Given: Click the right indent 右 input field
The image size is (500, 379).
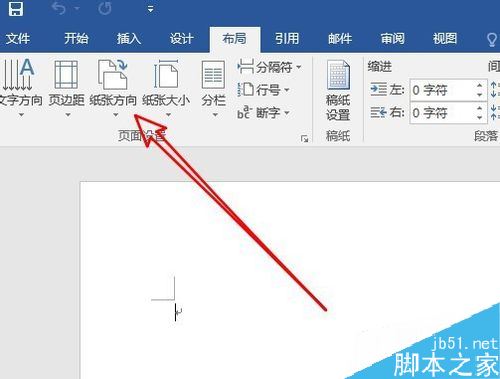Looking at the screenshot, I should point(442,113).
